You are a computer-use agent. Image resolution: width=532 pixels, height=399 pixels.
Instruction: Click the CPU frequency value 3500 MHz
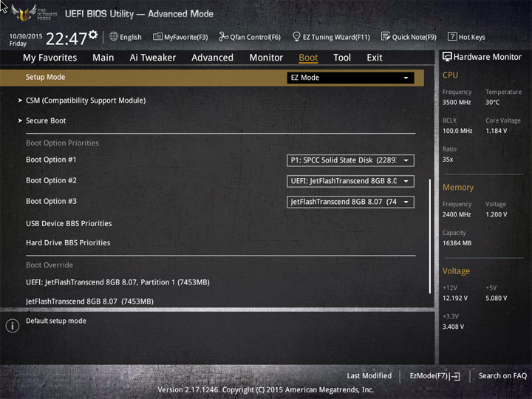tap(457, 102)
